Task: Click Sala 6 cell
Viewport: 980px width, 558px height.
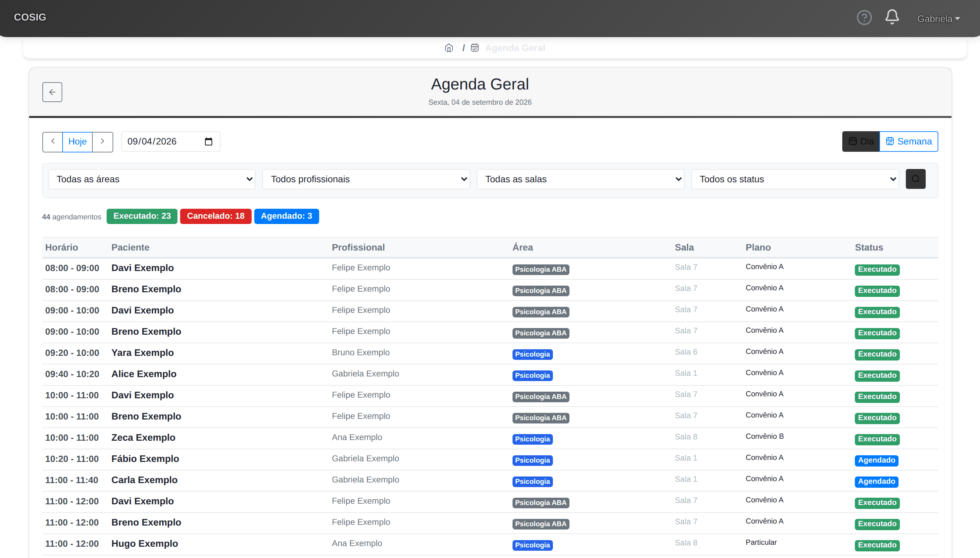Action: click(x=686, y=352)
